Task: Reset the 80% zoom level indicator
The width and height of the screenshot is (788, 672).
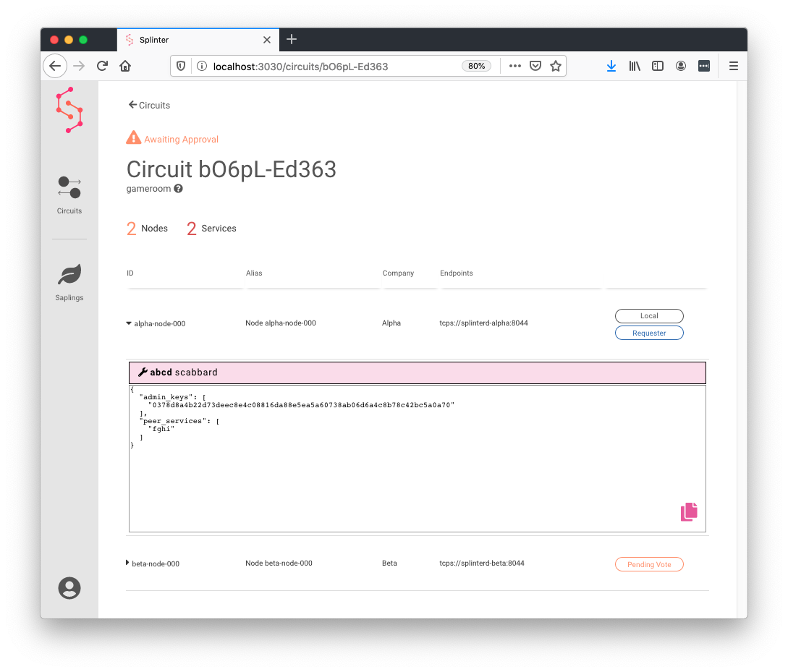Action: [476, 66]
